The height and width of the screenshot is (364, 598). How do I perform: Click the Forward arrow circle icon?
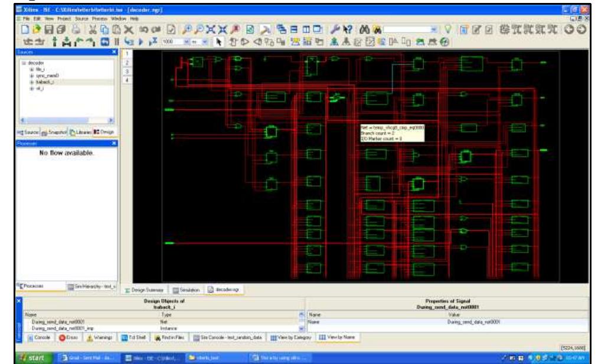(x=581, y=29)
